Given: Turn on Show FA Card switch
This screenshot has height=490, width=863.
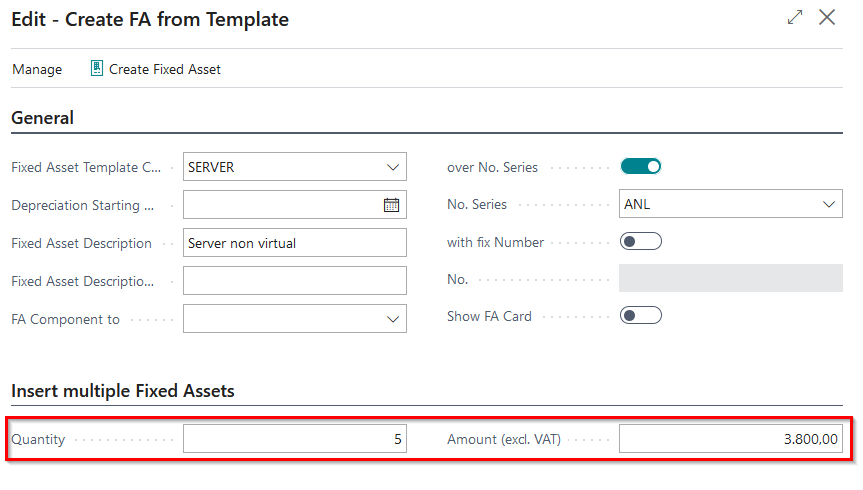Looking at the screenshot, I should (641, 315).
